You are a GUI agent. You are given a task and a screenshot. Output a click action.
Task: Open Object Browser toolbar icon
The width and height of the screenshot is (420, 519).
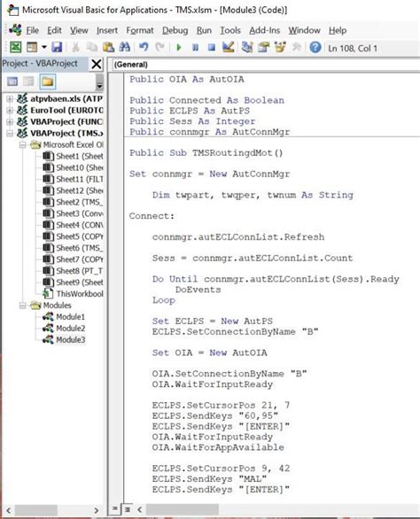(280, 47)
